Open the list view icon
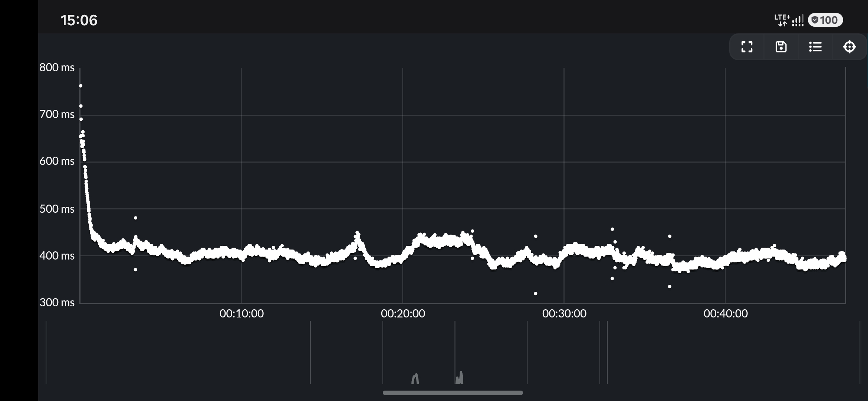Screen dimensions: 868x401 pos(815,47)
